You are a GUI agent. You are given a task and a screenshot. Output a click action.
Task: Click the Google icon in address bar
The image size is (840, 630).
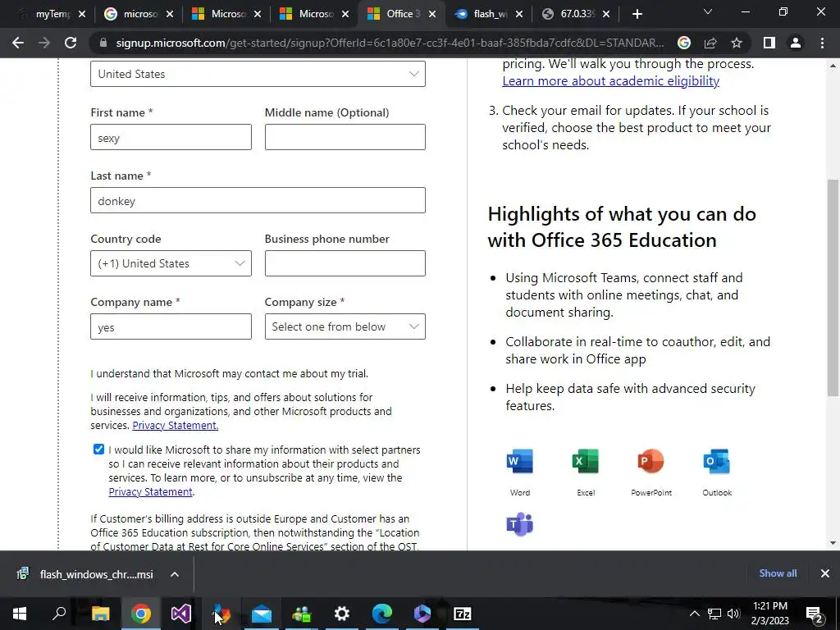point(684,43)
